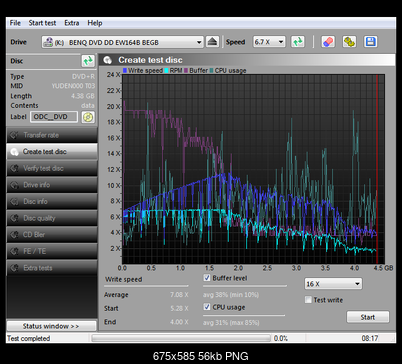Click the red end marker line on graph
The width and height of the screenshot is (402, 364).
[377, 169]
